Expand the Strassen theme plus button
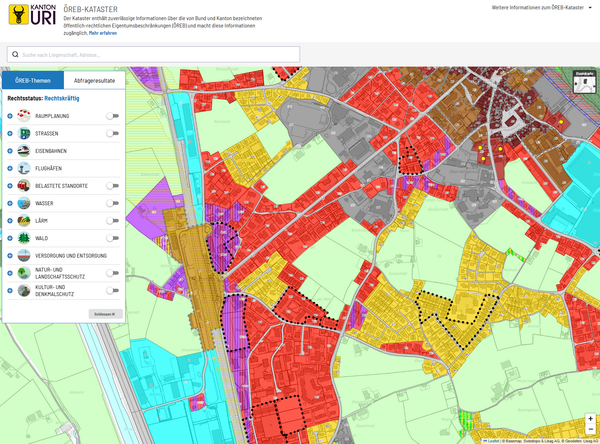Viewport: 600px width, 444px height. 10,133
